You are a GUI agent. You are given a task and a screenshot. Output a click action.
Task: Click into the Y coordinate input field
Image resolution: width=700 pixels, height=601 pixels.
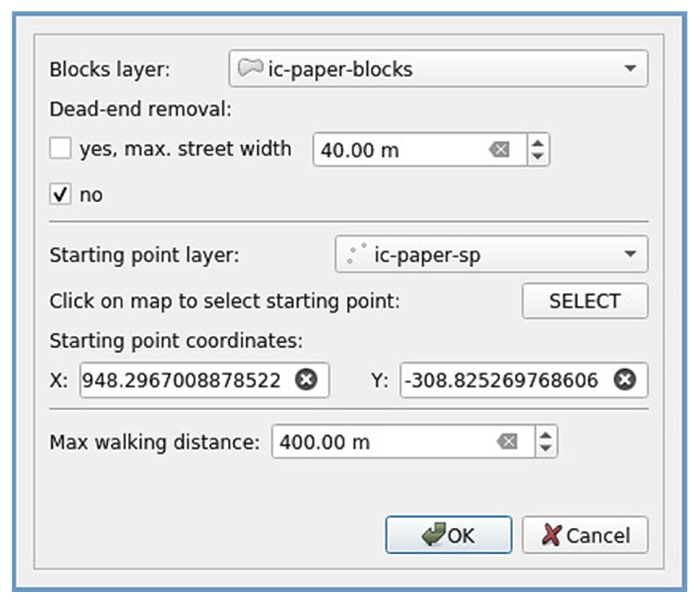tap(502, 380)
